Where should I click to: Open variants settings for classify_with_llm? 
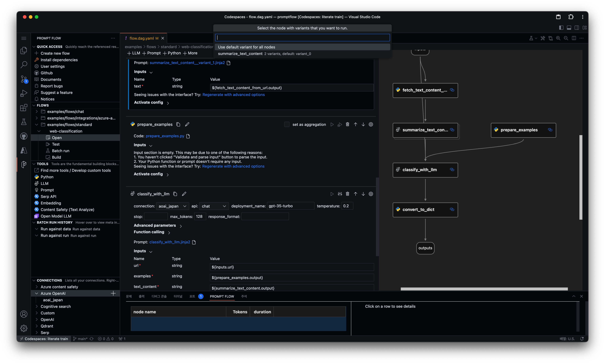tap(340, 194)
